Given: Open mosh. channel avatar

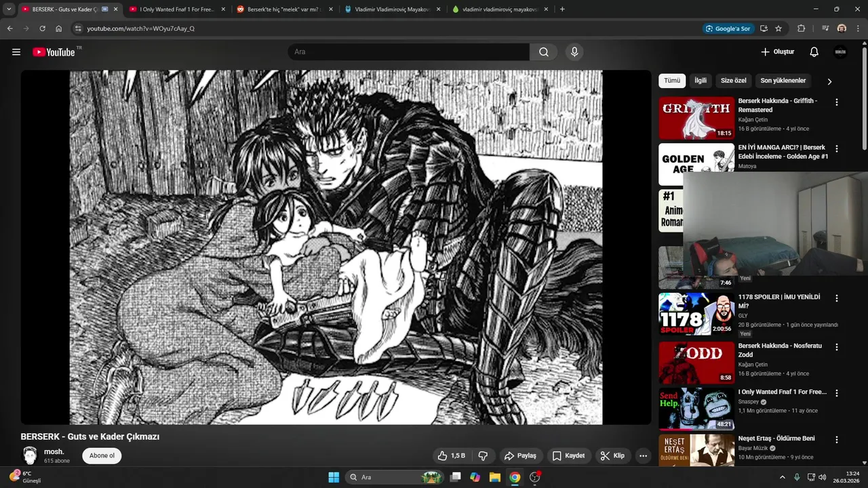Looking at the screenshot, I should 30,455.
